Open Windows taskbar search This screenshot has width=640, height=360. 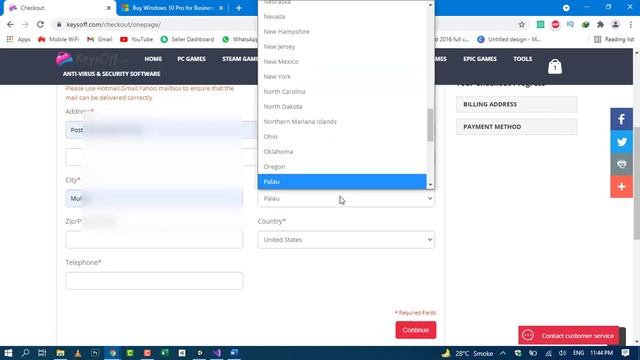tap(25, 353)
